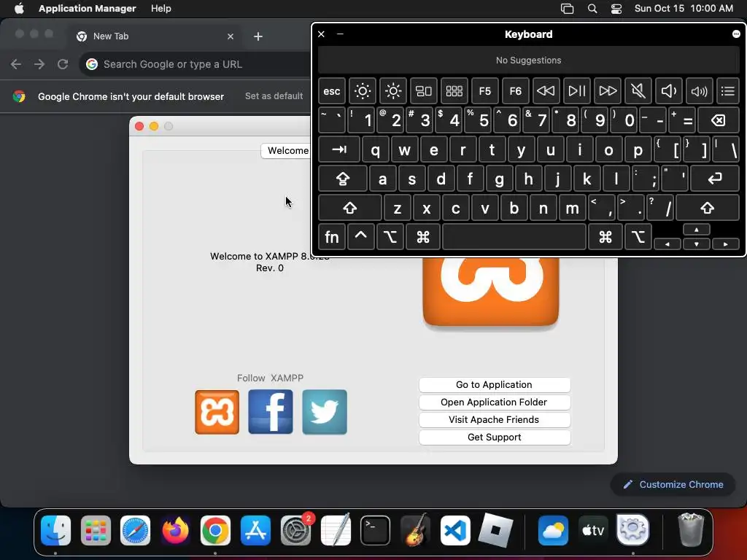Open the Application Manager menu
Screen dimensions: 747x560
click(x=88, y=9)
